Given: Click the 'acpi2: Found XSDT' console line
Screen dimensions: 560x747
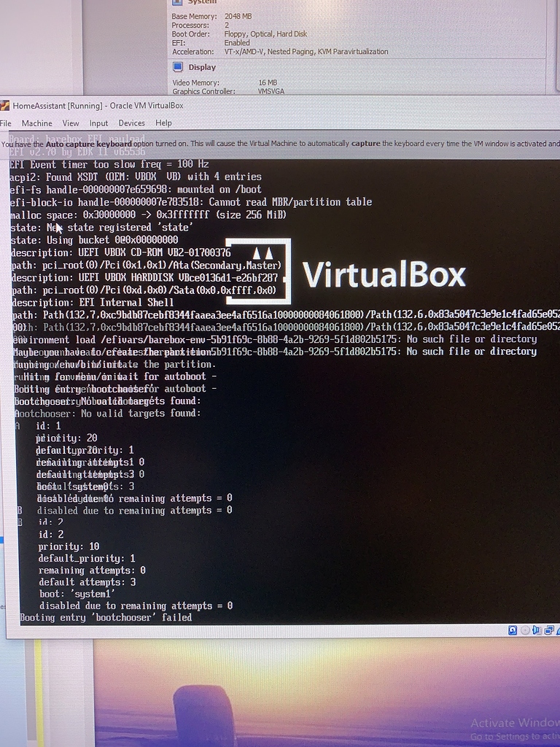Looking at the screenshot, I should [x=136, y=177].
